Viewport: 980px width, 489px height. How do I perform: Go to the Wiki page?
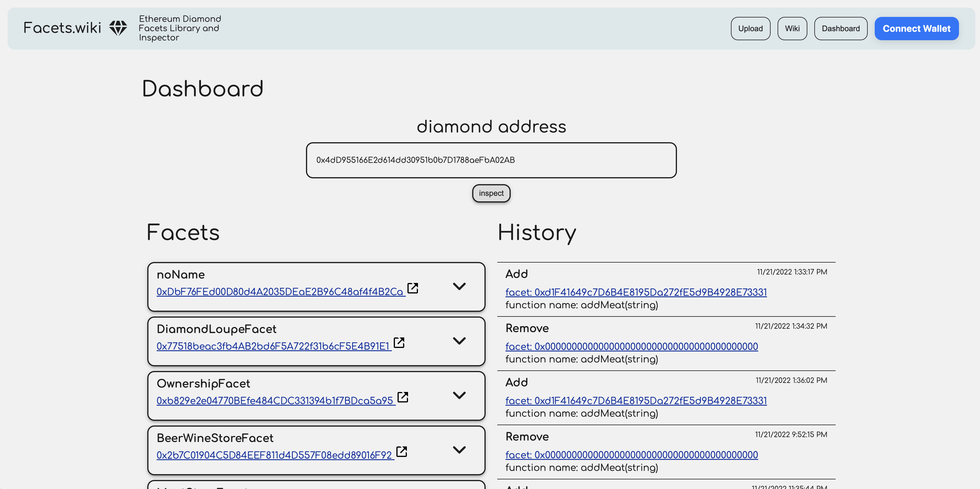(792, 29)
